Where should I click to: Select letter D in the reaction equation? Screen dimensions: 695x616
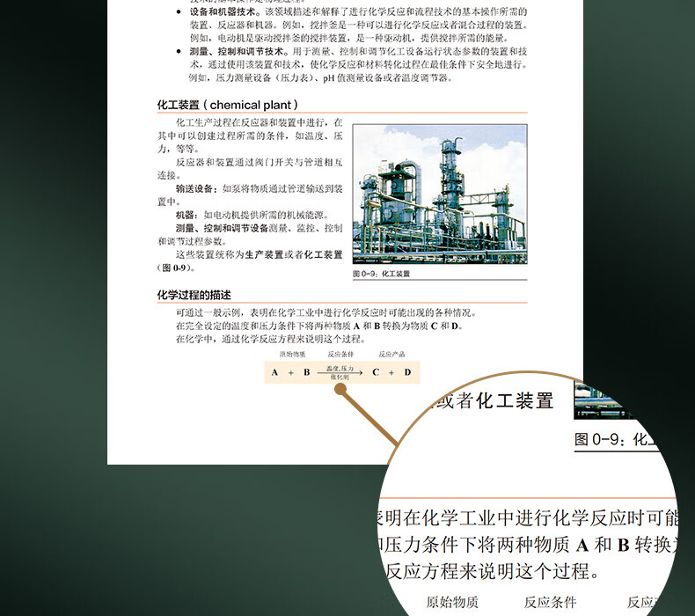click(x=407, y=372)
